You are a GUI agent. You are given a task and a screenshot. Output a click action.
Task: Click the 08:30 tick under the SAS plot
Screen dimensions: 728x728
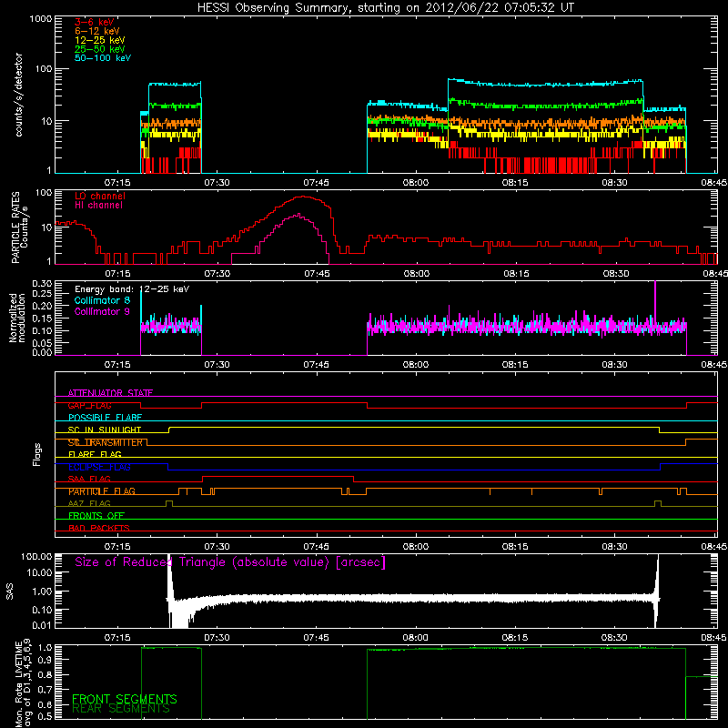coord(615,638)
